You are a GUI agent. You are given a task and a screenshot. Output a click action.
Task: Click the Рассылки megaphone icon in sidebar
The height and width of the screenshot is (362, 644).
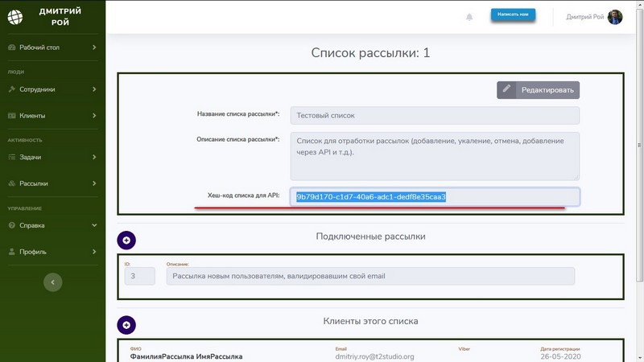click(x=12, y=183)
